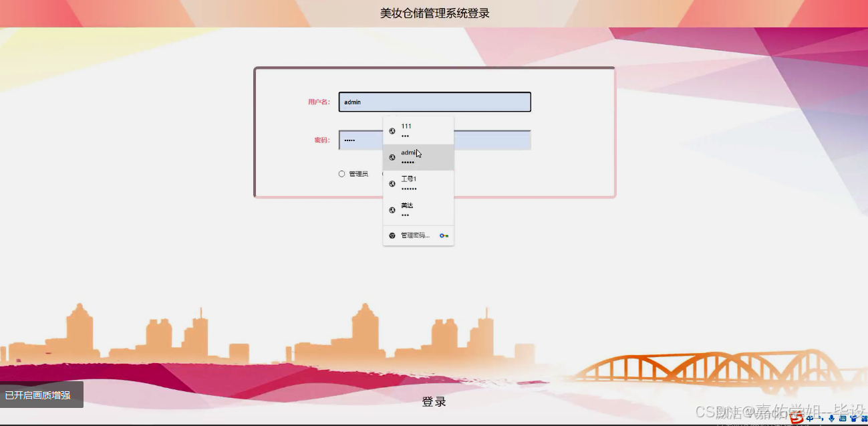
Task: Click the microphone icon in the input bar
Action: 832,419
